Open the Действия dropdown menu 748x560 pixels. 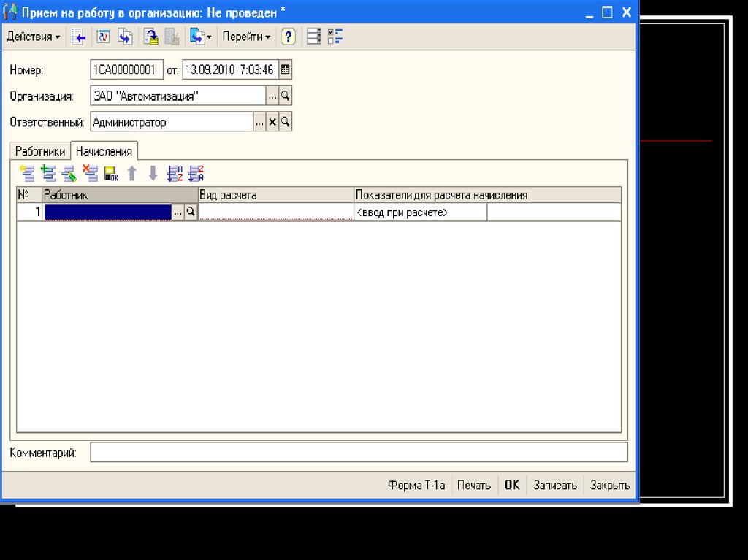pos(33,37)
